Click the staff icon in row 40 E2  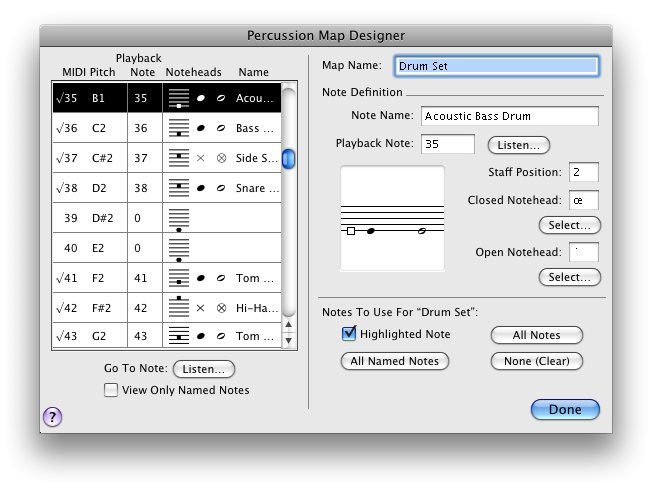pyautogui.click(x=179, y=249)
